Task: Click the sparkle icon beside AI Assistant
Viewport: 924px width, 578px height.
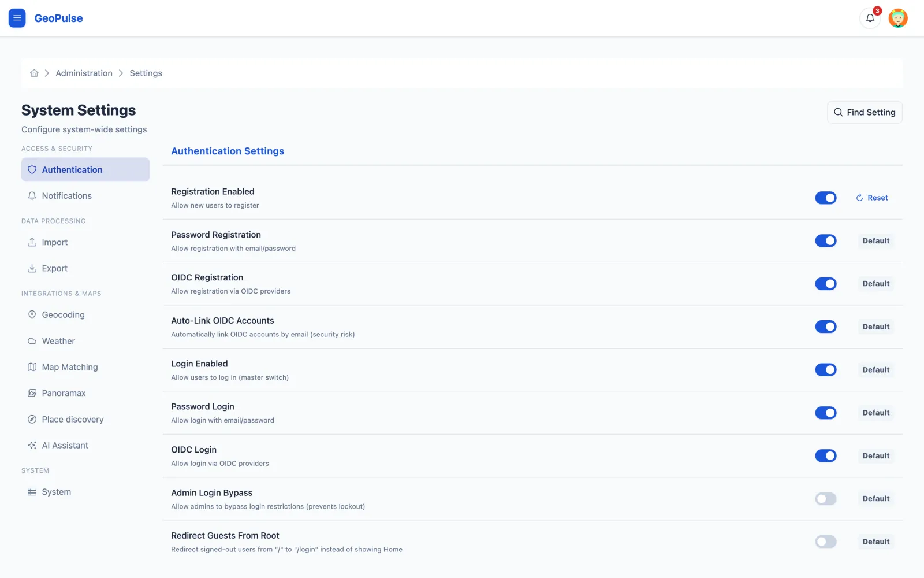Action: [x=32, y=446]
